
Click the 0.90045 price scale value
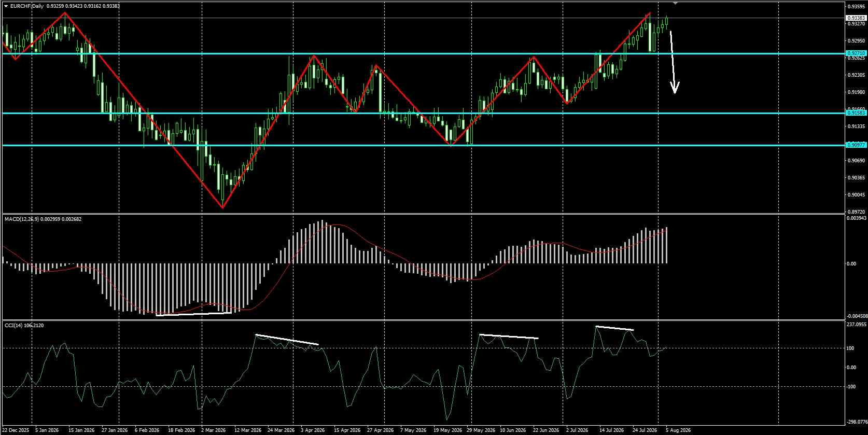856,195
